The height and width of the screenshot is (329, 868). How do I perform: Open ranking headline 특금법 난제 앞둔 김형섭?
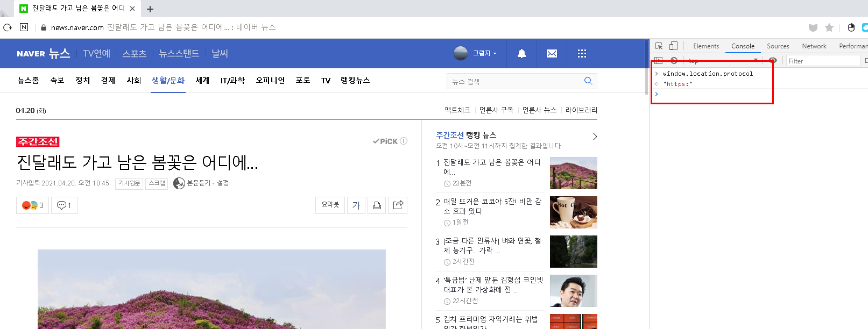click(x=493, y=285)
